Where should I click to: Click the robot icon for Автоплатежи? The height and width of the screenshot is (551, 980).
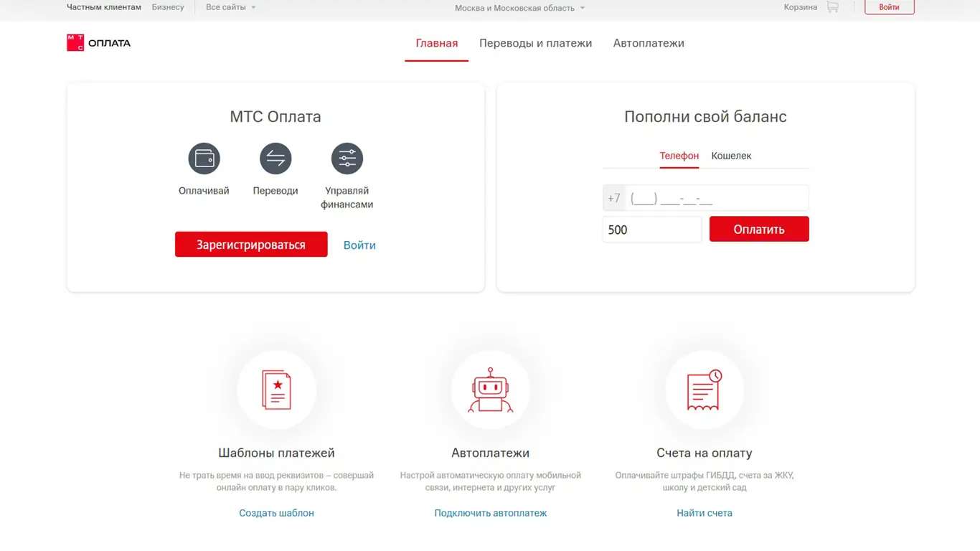click(491, 390)
